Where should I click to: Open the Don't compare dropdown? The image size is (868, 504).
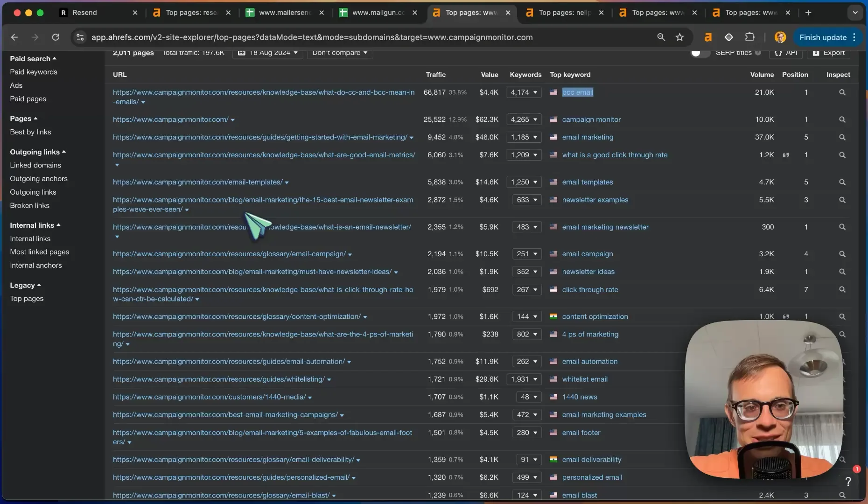coord(340,53)
